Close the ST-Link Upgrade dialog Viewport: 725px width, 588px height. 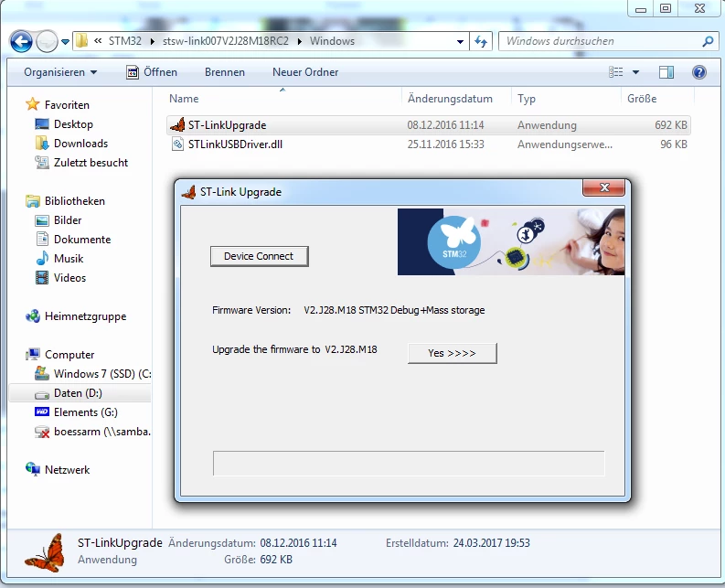tap(603, 187)
